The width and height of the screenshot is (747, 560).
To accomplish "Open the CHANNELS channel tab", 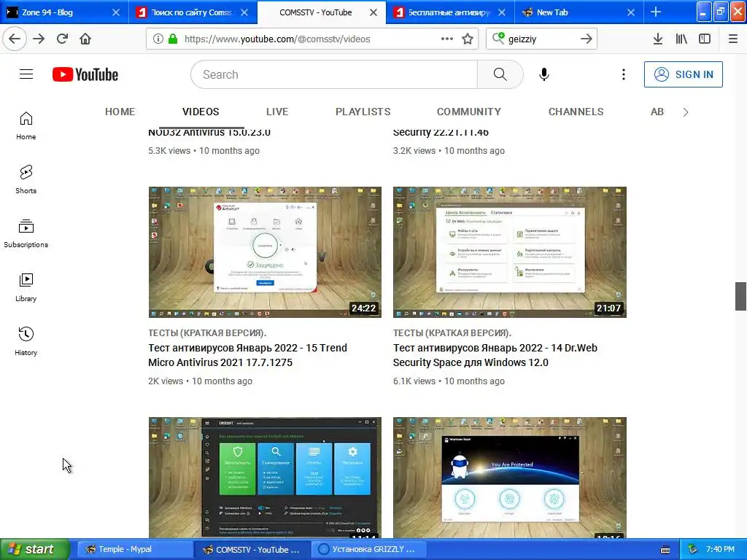I will pyautogui.click(x=576, y=112).
